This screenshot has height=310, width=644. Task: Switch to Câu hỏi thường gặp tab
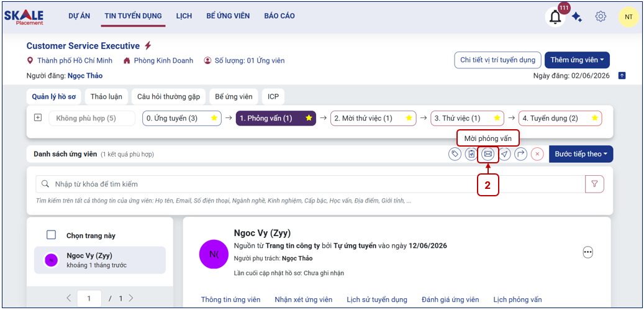click(x=168, y=97)
